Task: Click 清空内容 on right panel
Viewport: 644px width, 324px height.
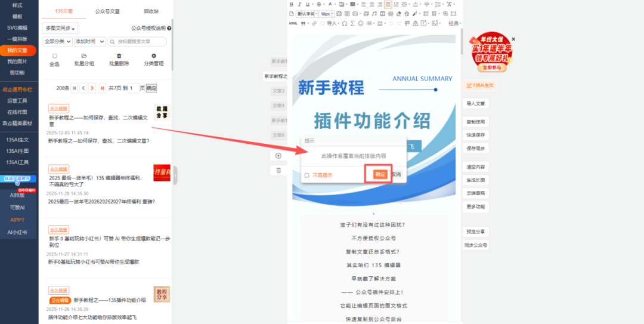Action: tap(476, 167)
